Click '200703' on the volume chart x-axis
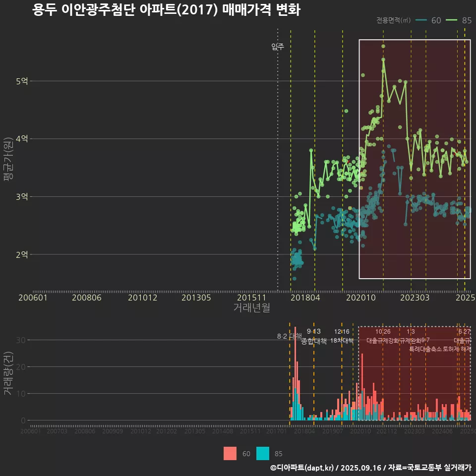This screenshot has width=476, height=476. pos(57,431)
